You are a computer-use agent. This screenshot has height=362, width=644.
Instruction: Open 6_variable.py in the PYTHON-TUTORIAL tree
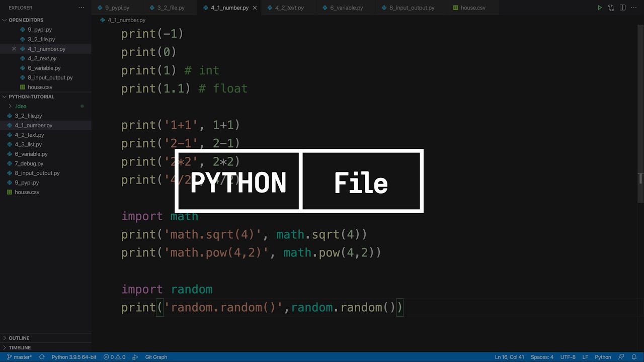pyautogui.click(x=45, y=154)
